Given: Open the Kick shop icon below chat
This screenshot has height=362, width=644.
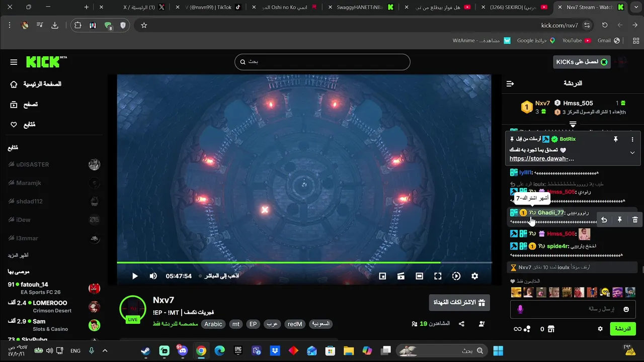Looking at the screenshot, I should pyautogui.click(x=551, y=329).
